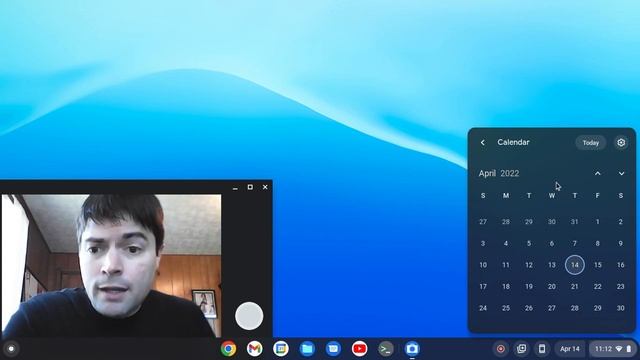Select April 15 in calendar

click(598, 265)
